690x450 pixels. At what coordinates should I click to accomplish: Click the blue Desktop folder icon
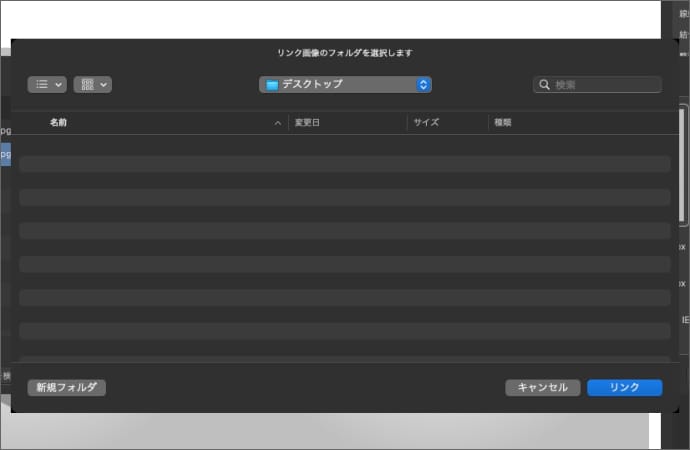pos(271,85)
